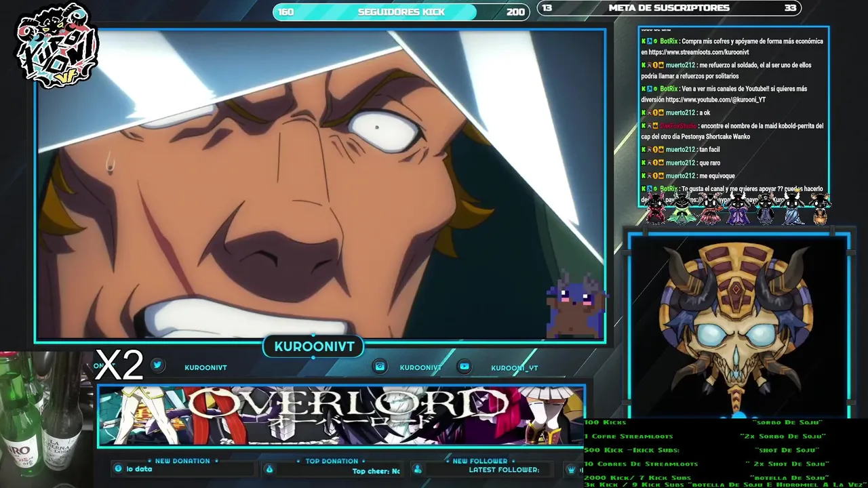
Task: Click the KUROONIVT Instagram handle
Action: (x=420, y=367)
